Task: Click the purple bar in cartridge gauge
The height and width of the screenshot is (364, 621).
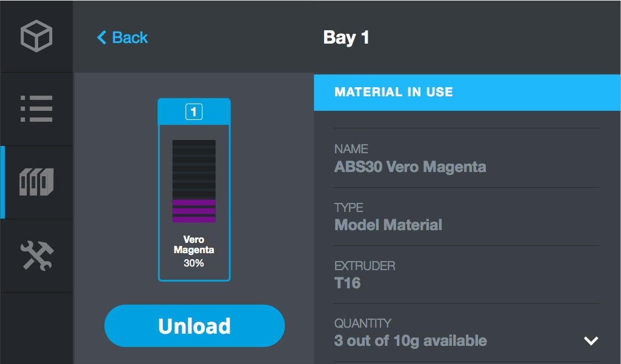Action: point(194,211)
